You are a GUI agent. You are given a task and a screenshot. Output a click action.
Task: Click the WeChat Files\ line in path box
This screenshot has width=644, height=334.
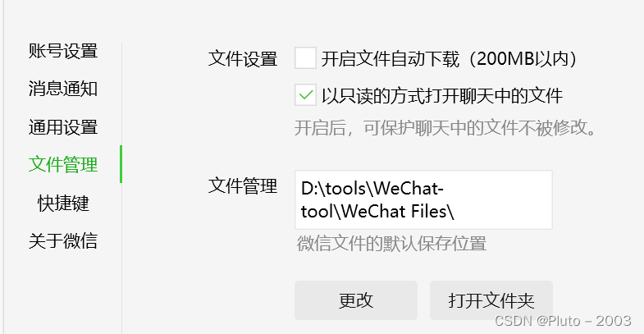coord(377,212)
